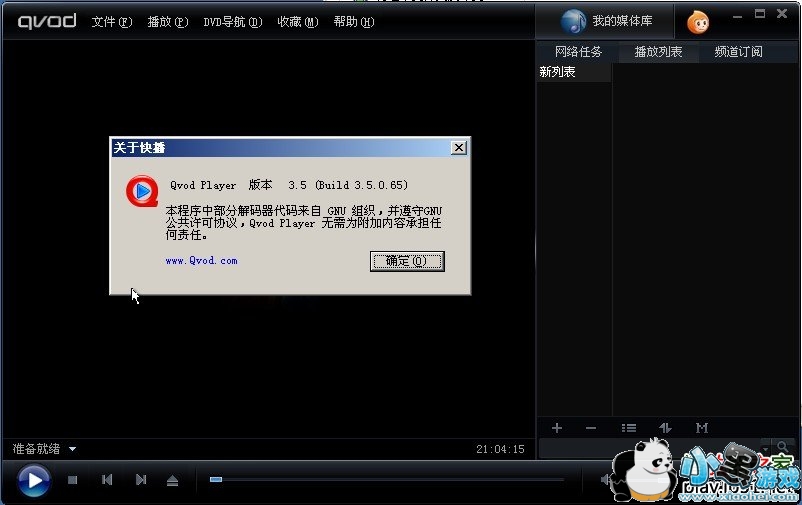Stop playback with the square stop button
The height and width of the screenshot is (505, 802).
[x=73, y=480]
